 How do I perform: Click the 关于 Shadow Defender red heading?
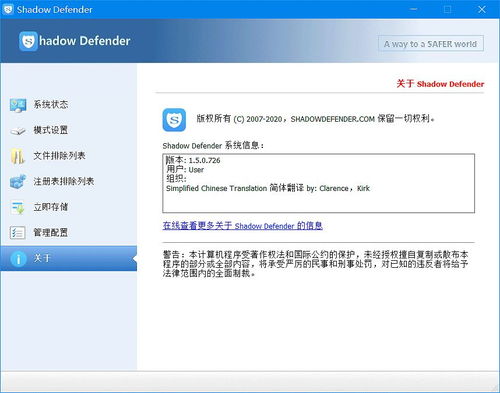(440, 84)
